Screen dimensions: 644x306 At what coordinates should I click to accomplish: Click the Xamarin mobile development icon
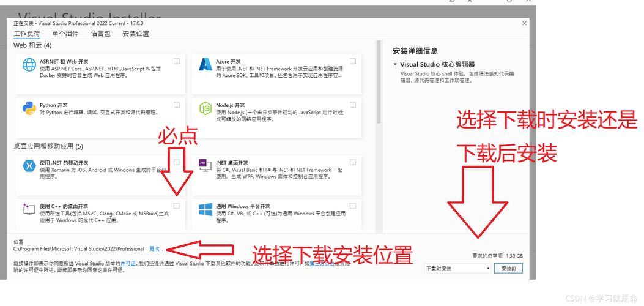(29, 166)
